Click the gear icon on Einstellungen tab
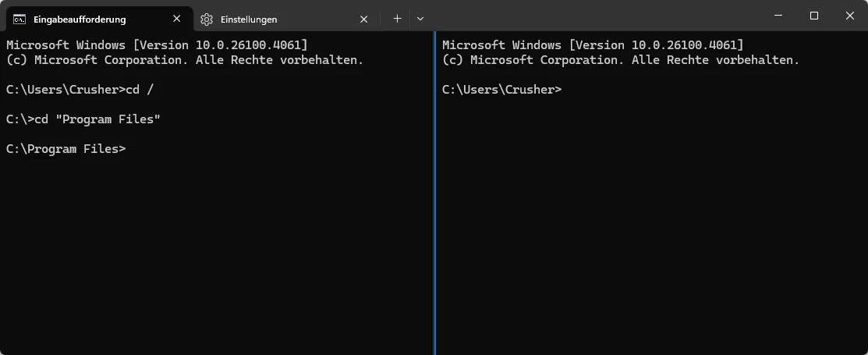Screen dimensions: 868x355 (x=207, y=20)
